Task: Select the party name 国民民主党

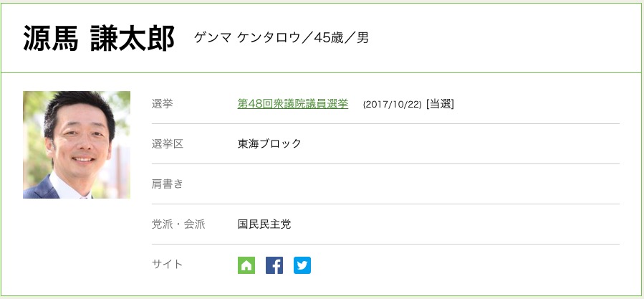Action: tap(264, 224)
